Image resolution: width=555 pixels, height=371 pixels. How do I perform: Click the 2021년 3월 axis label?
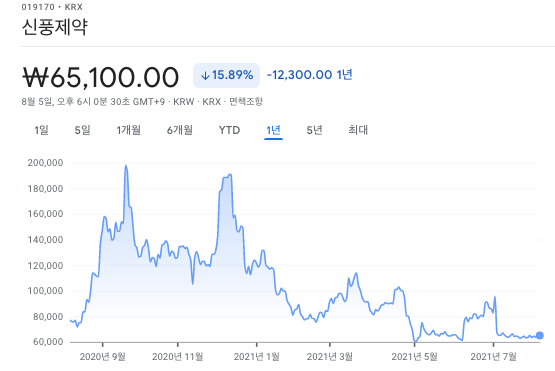[x=330, y=356]
